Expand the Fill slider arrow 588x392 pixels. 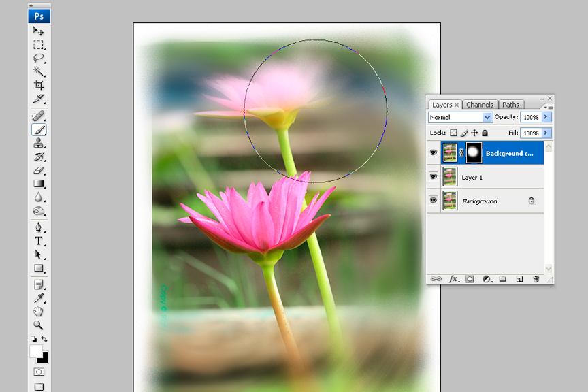[x=546, y=133]
